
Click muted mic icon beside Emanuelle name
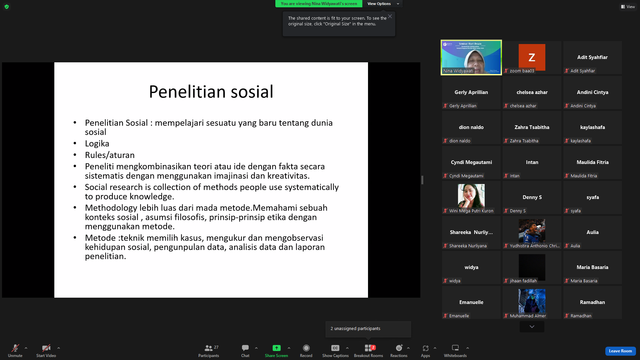pyautogui.click(x=445, y=316)
